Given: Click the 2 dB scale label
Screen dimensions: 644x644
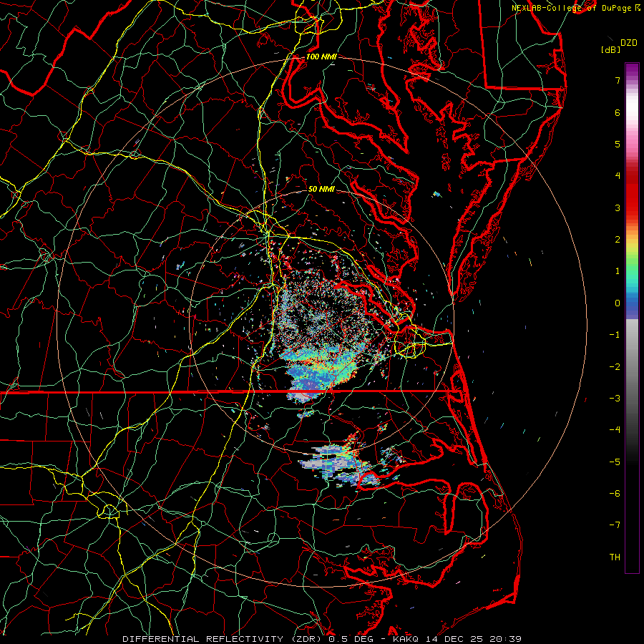Looking at the screenshot, I should [618, 240].
